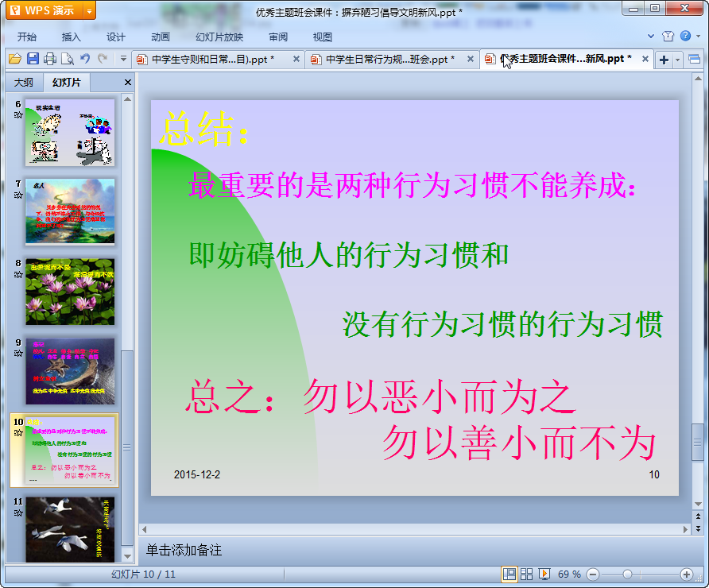
Task: Close the 中学生守则和日常 document tab
Action: pos(296,59)
